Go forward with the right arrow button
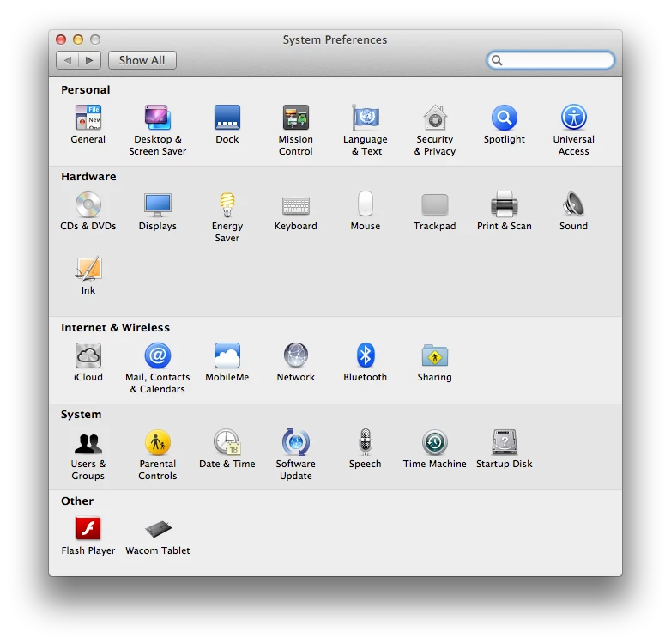671x644 pixels. (x=89, y=60)
